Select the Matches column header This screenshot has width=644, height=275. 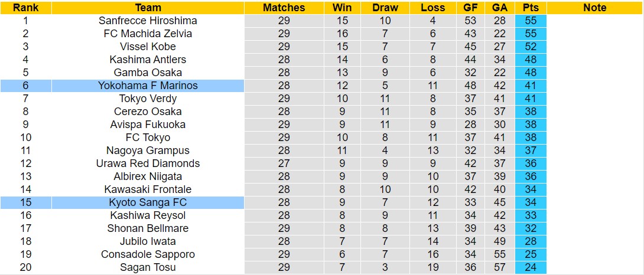coord(284,8)
